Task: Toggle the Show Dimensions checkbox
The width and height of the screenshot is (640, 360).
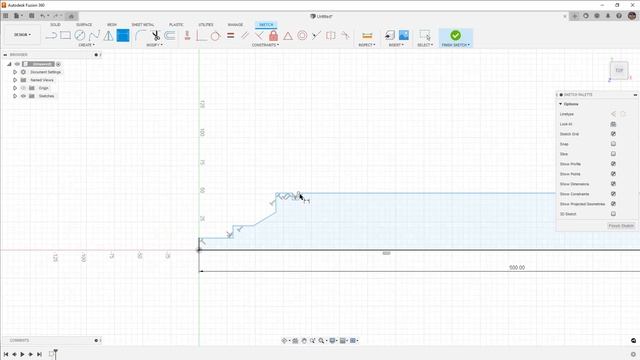Action: (x=613, y=184)
